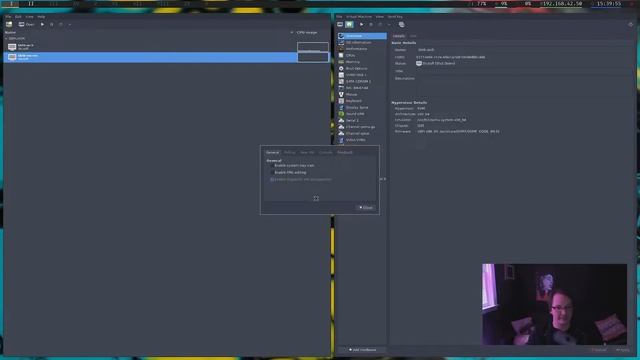Viewport: 640px width, 360px height.
Task: Switch to the XML tab in overview pane
Action: point(413,36)
